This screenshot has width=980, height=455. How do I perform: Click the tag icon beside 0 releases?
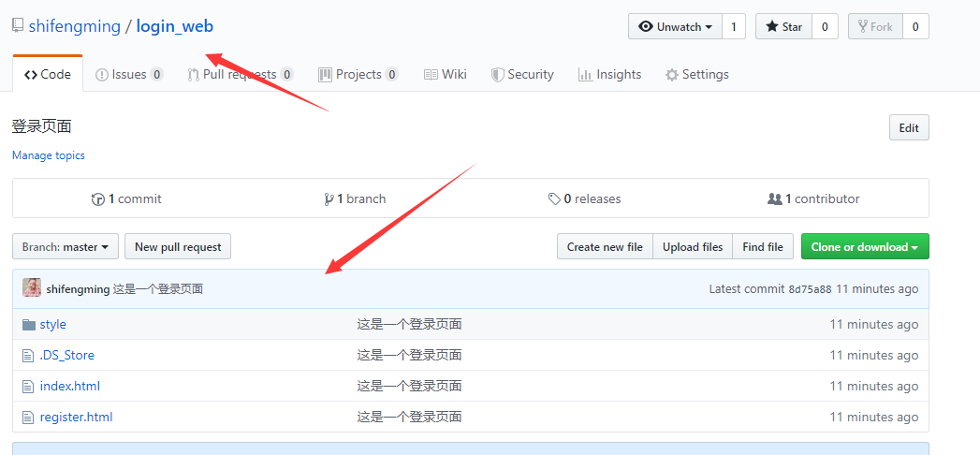tap(554, 199)
